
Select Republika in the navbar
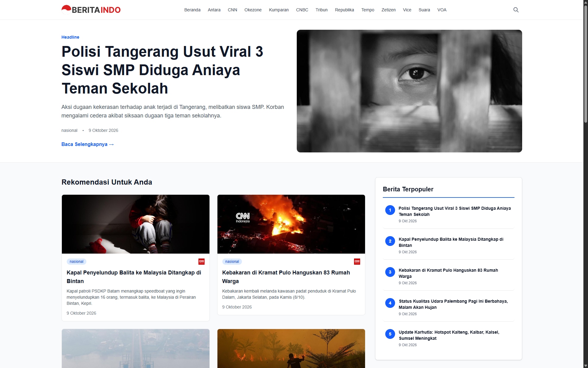[x=344, y=10]
